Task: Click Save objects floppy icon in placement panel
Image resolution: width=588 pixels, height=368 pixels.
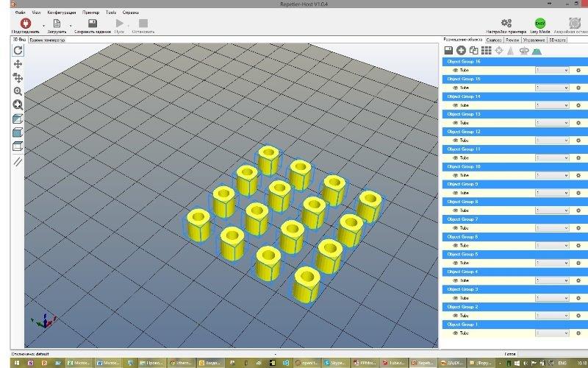Action: click(x=448, y=50)
